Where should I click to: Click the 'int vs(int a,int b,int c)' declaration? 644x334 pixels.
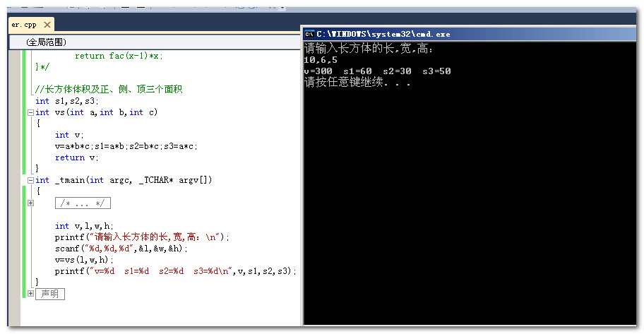point(96,112)
